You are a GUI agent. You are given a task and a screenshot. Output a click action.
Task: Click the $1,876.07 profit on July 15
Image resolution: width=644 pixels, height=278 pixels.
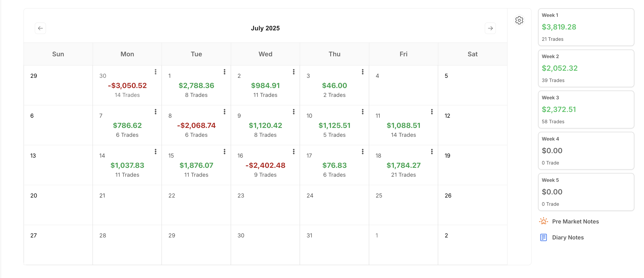tap(196, 165)
